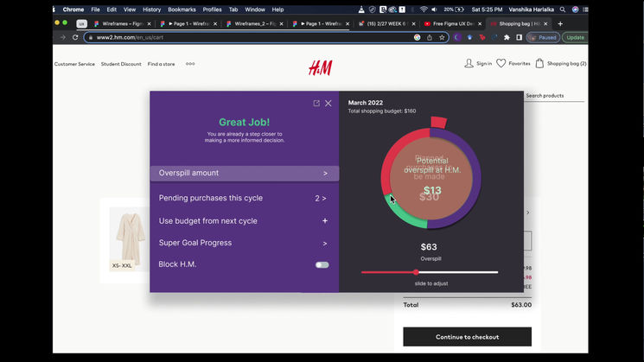The height and width of the screenshot is (362, 644).
Task: Click the VLC cone icon in menu bar
Action: pyautogui.click(x=361, y=10)
